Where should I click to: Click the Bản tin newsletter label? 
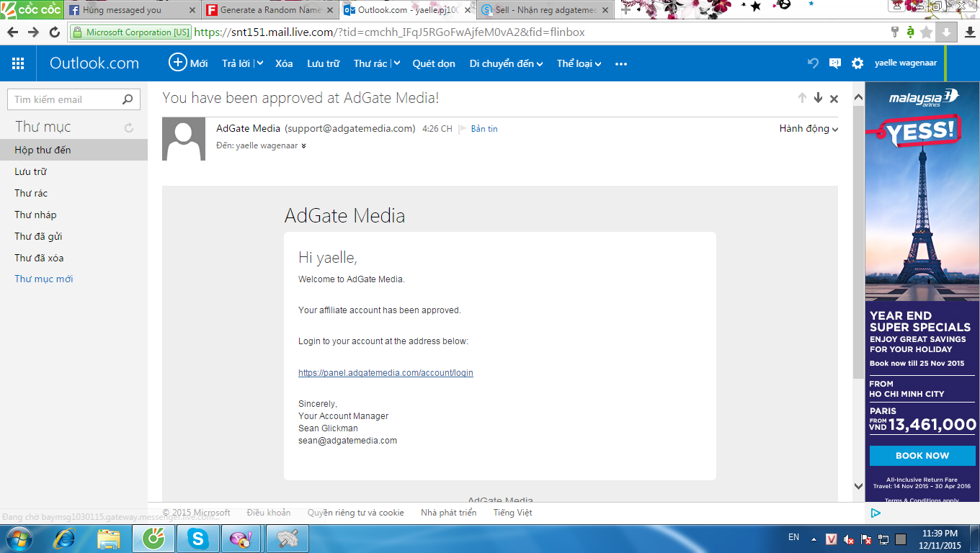(484, 129)
